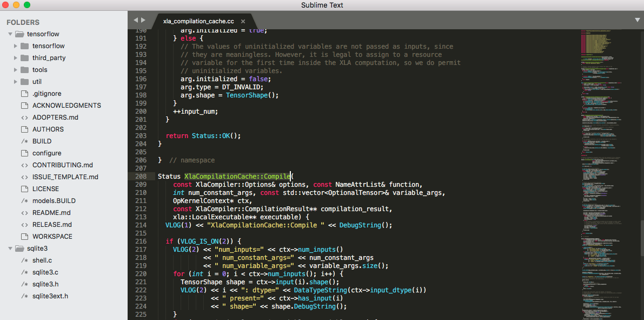Click the sqlite3ext.h source file icon
This screenshot has width=644, height=320.
pos(25,296)
